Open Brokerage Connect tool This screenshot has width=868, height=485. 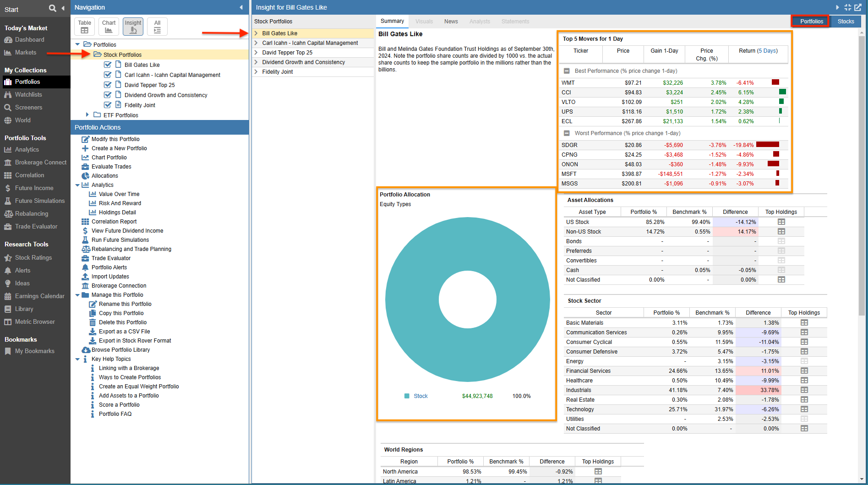40,163
